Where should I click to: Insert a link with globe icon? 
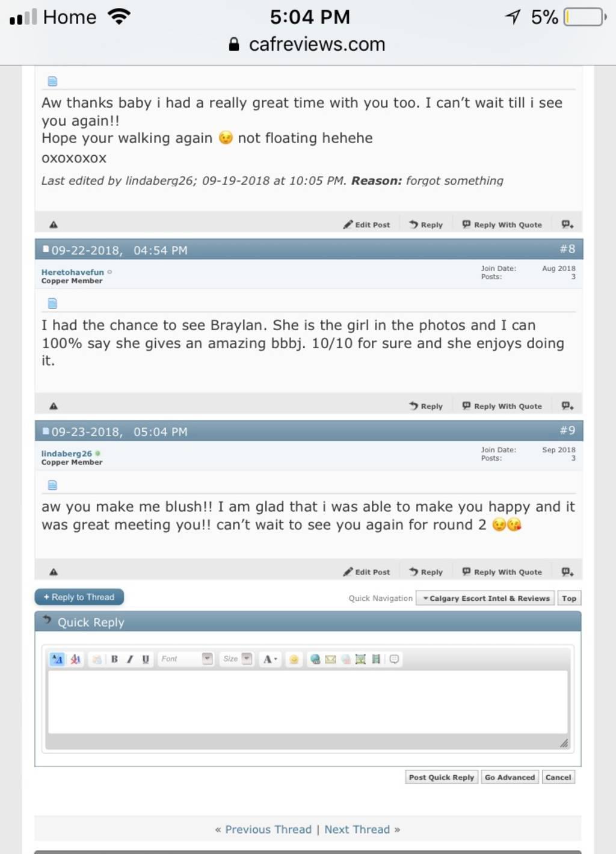(315, 659)
